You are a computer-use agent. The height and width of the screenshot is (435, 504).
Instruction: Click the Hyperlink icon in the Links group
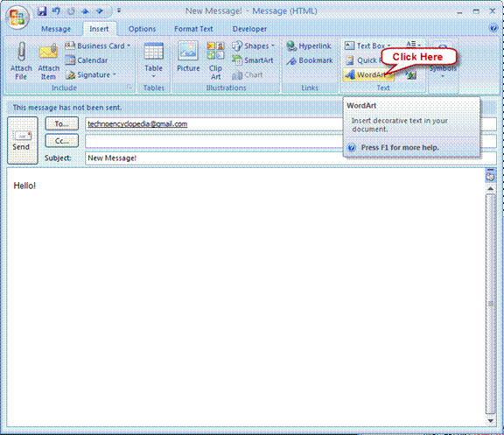291,46
